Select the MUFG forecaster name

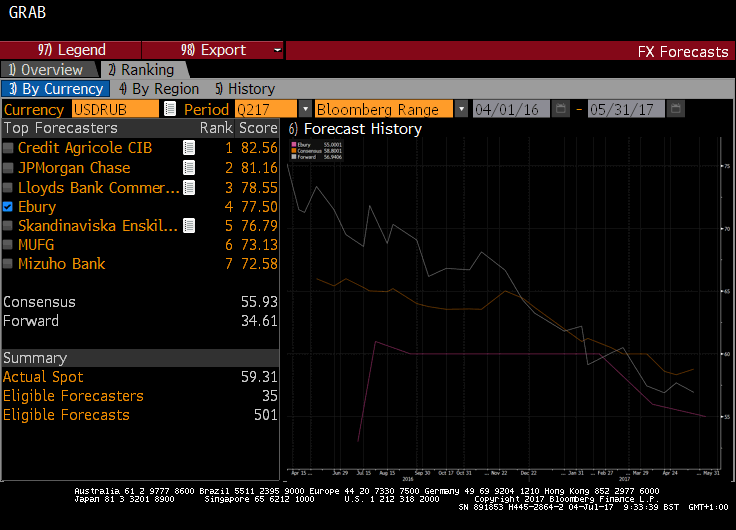[36, 245]
